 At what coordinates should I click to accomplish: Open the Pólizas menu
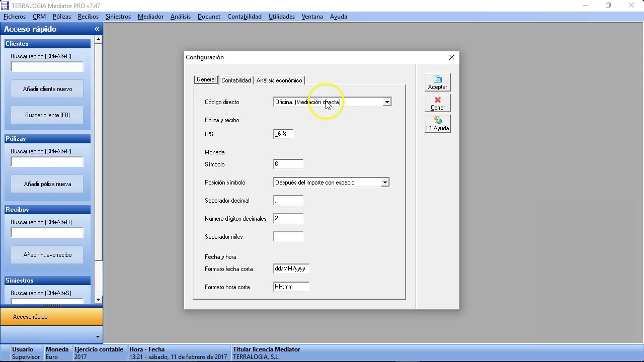(x=62, y=17)
